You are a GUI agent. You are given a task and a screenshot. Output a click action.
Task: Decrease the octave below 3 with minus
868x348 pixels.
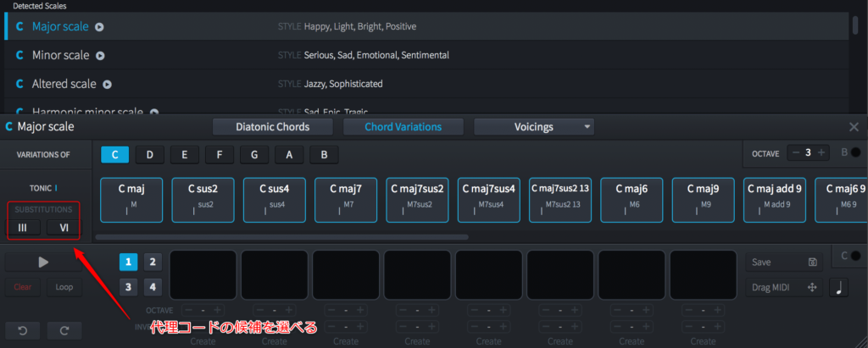click(796, 152)
